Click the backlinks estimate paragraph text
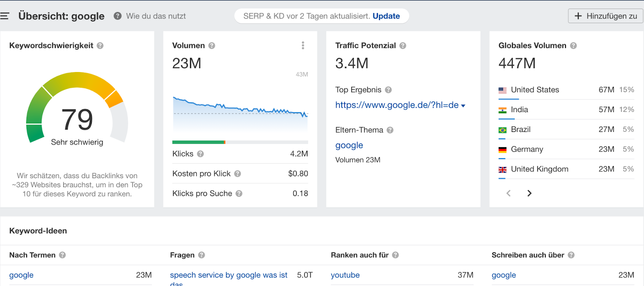This screenshot has height=286, width=644. [77, 185]
